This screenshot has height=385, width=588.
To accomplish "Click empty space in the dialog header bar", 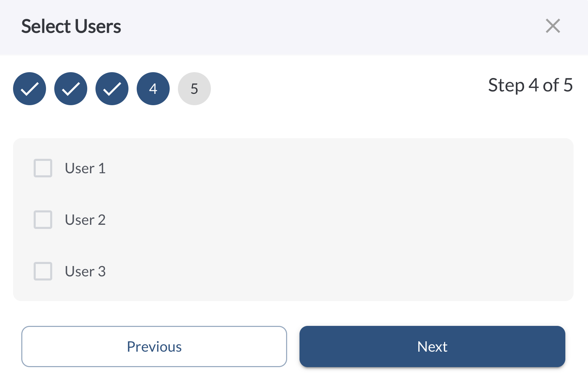I will [309, 27].
